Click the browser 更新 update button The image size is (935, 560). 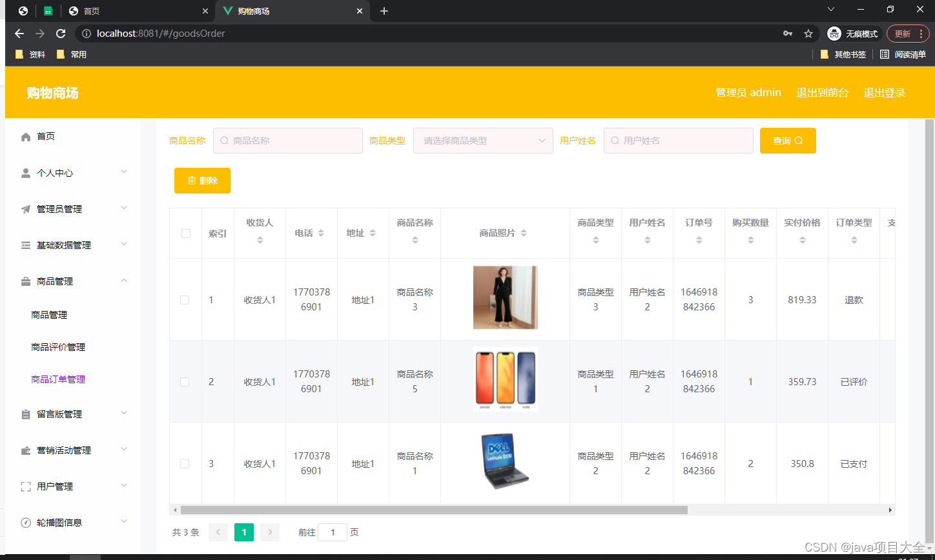(x=908, y=34)
